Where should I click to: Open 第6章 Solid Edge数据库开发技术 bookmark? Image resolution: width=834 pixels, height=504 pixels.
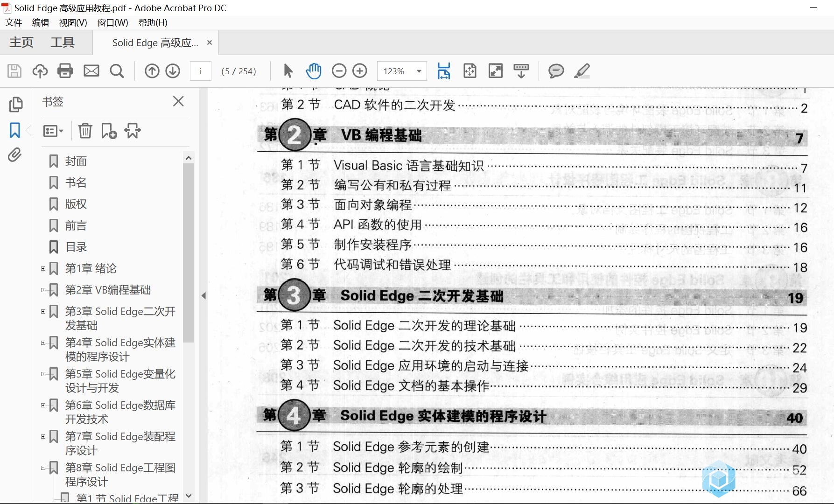(x=120, y=412)
